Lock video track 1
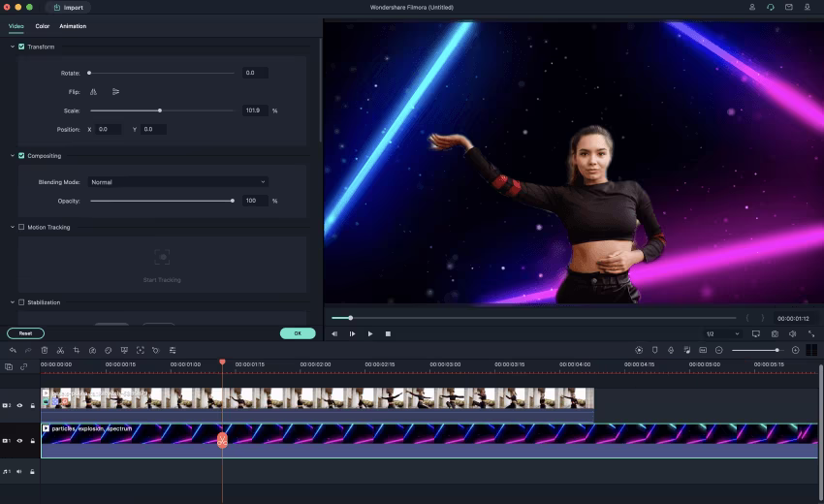The height and width of the screenshot is (504, 824). 33,440
